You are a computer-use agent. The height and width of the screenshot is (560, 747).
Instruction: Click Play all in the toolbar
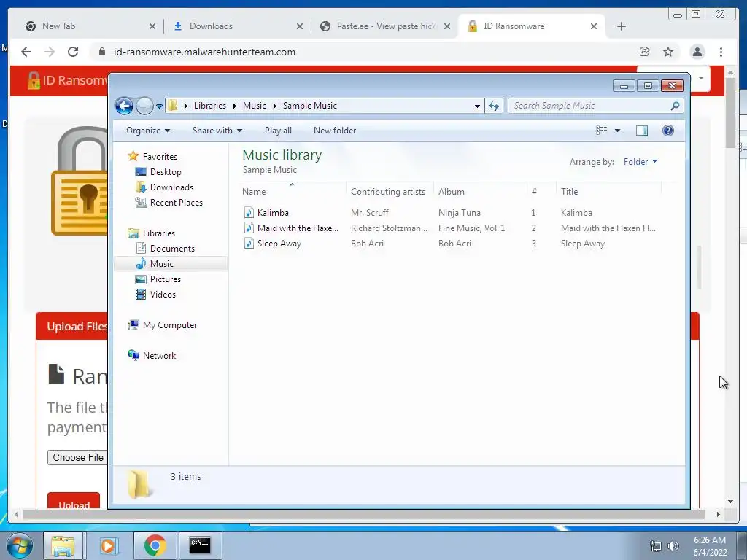coord(278,131)
